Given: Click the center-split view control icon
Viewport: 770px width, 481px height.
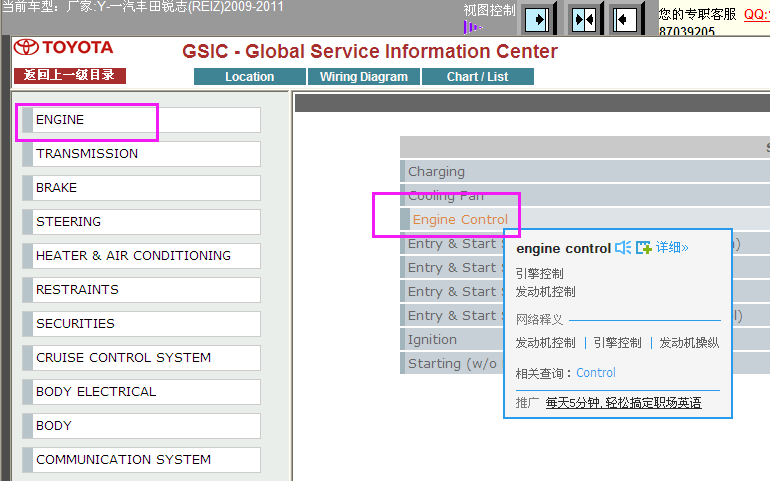Looking at the screenshot, I should click(x=584, y=19).
